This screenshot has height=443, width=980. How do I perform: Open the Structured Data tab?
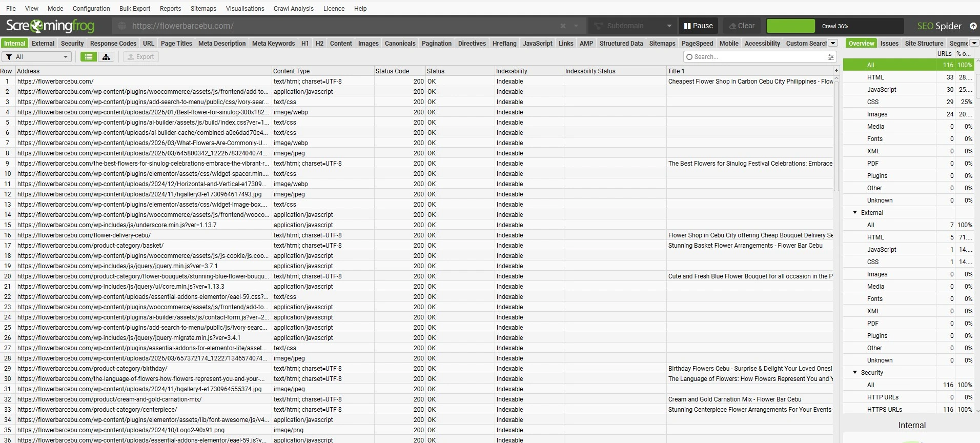[x=621, y=43]
